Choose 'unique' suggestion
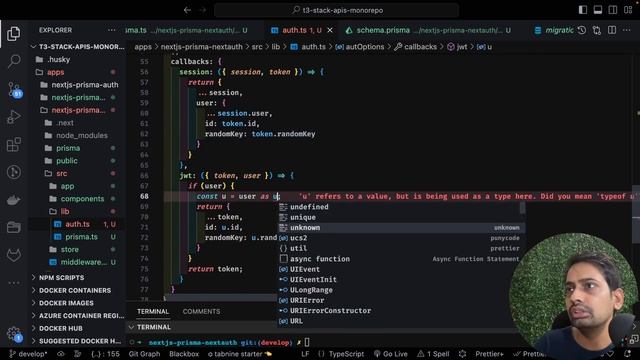The image size is (640, 360). coord(400,218)
